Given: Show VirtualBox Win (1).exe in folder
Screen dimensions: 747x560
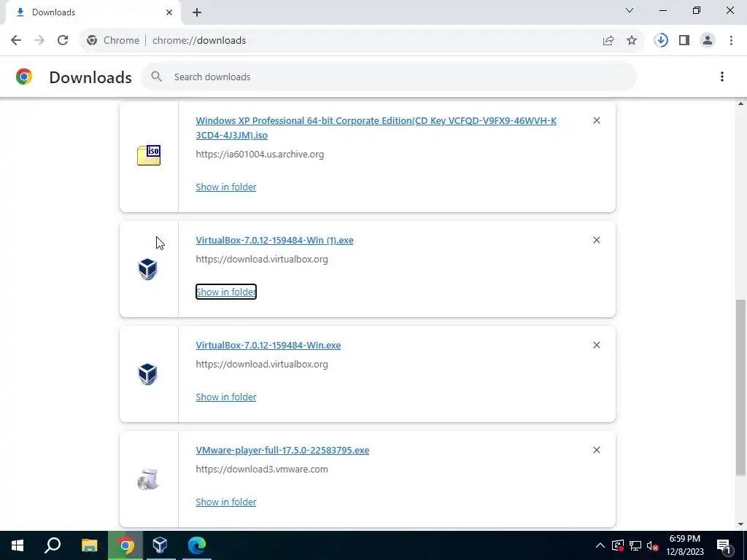Looking at the screenshot, I should [226, 292].
